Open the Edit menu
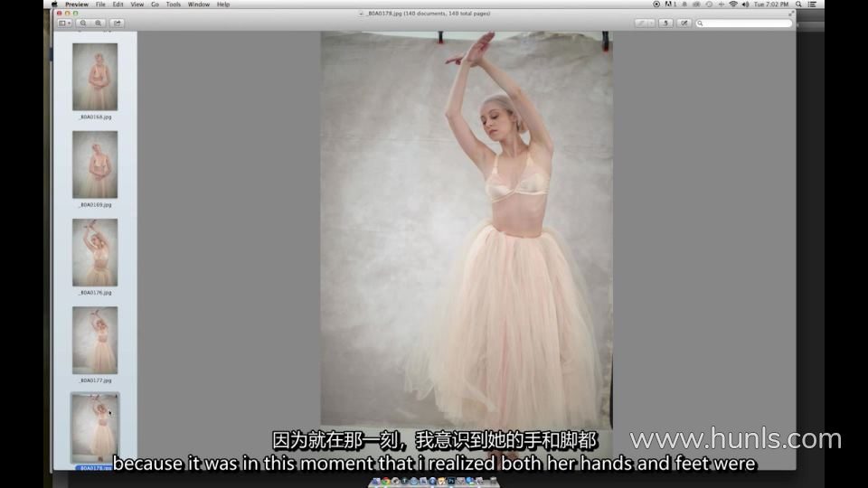This screenshot has height=488, width=868. (x=118, y=4)
